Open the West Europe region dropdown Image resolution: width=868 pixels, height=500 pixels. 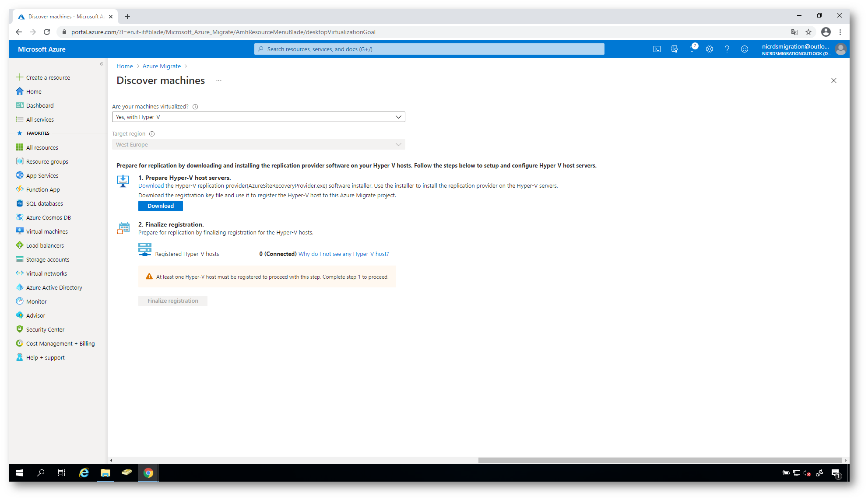point(258,144)
